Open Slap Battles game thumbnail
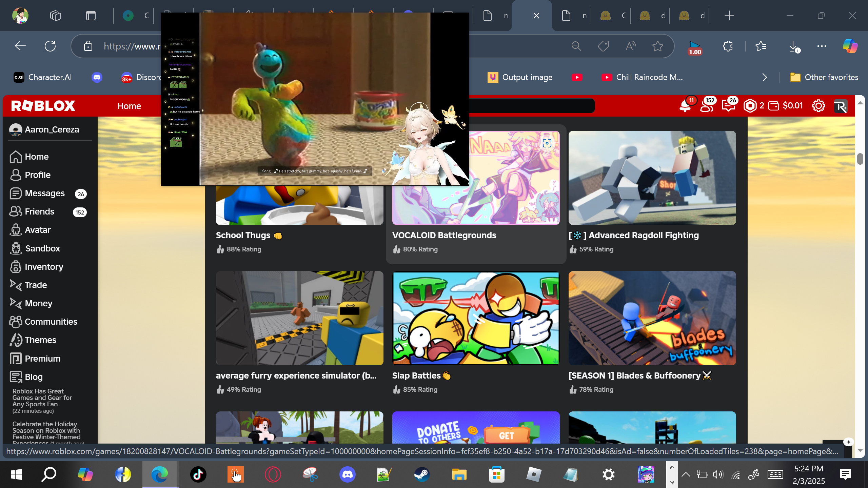 476,318
